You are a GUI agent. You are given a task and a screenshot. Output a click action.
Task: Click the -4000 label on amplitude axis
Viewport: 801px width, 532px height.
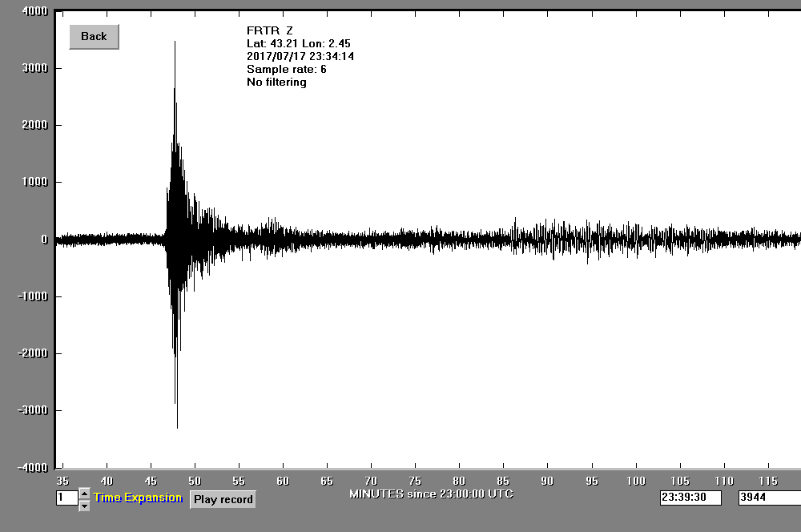point(34,467)
